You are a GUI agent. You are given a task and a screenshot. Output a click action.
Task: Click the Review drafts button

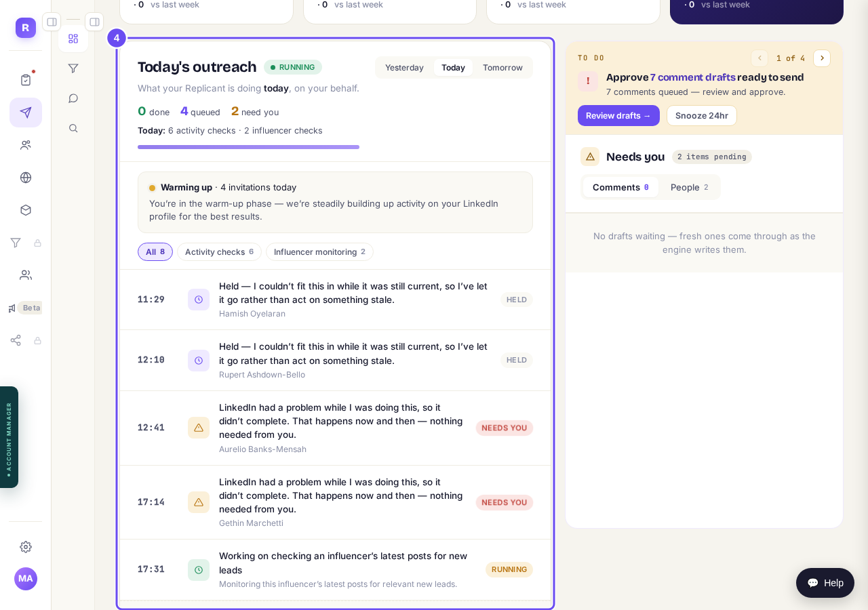[x=618, y=115]
